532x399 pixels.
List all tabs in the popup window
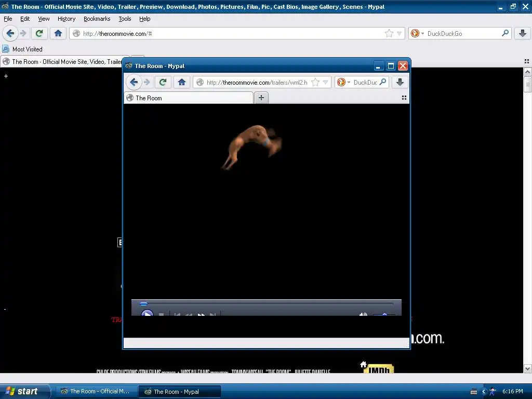404,98
